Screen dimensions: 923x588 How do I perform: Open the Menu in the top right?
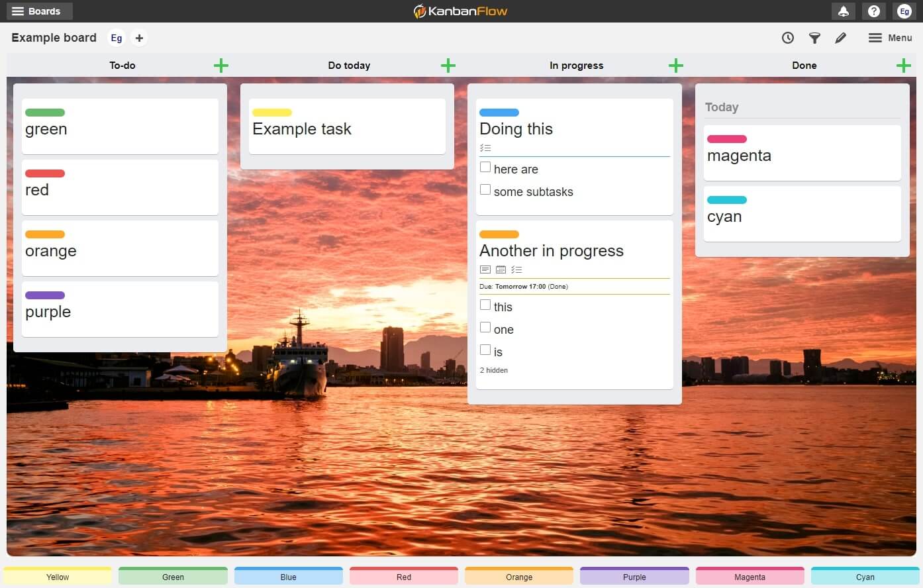[x=890, y=38]
